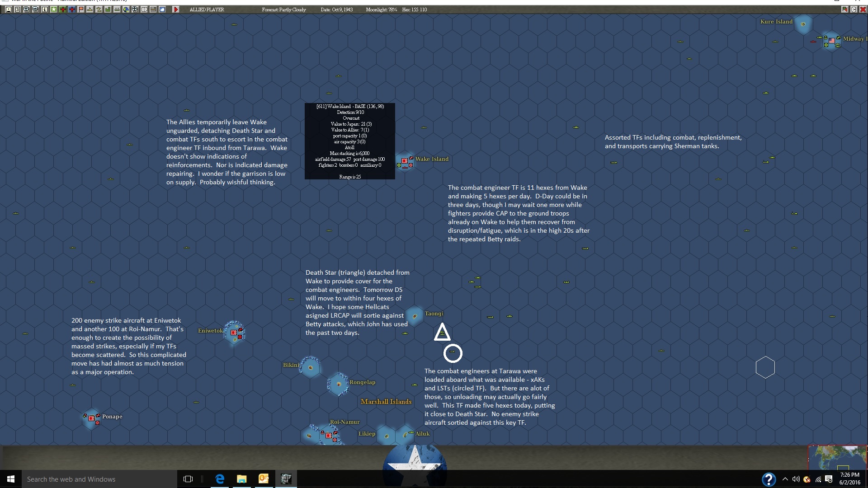This screenshot has width=868, height=488.
Task: Click the Ponape base marker
Action: pyautogui.click(x=91, y=418)
